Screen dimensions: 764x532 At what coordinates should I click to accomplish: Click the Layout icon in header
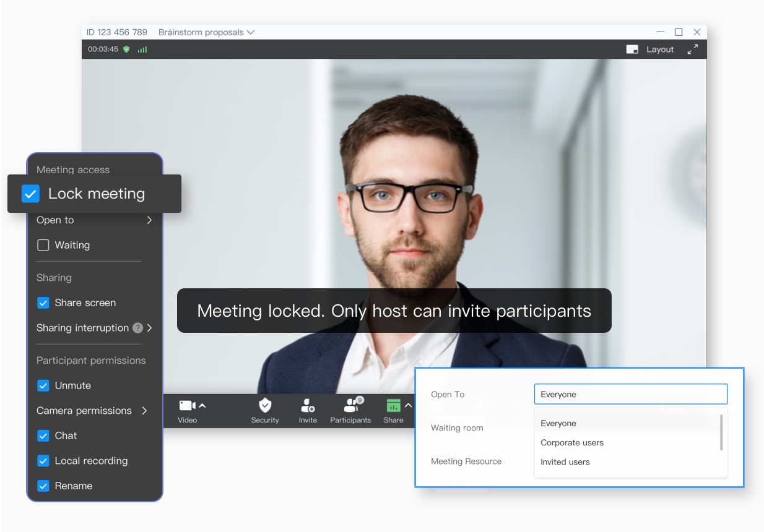click(x=632, y=49)
